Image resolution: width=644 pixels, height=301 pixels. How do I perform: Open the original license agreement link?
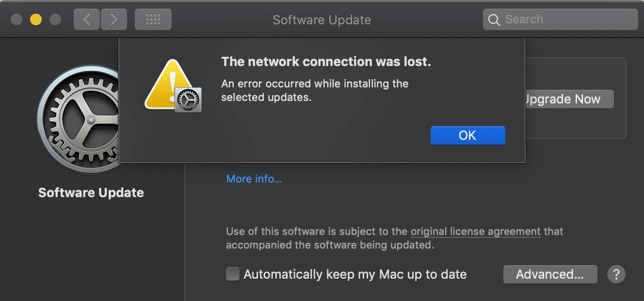pos(475,232)
